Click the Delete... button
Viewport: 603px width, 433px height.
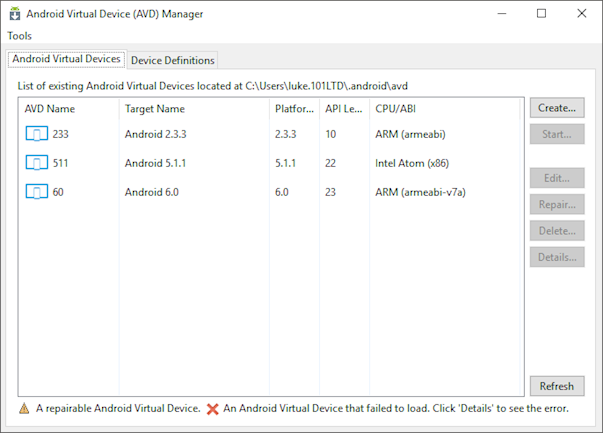(557, 230)
